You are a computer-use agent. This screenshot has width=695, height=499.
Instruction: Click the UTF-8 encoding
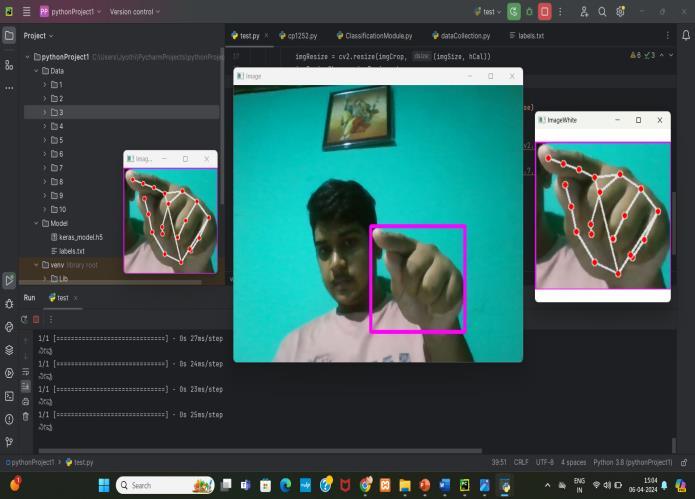pos(545,462)
